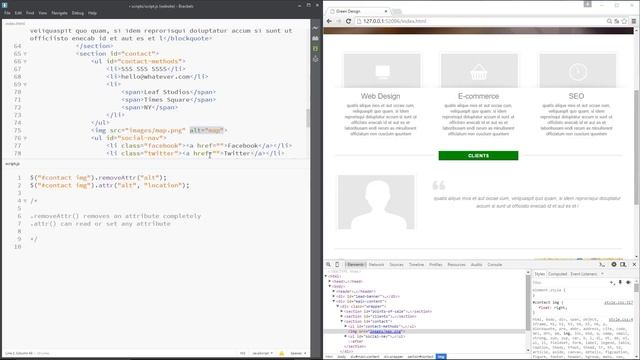The height and width of the screenshot is (360, 640).
Task: Switch to the Network tab in DevTools
Action: [376, 265]
